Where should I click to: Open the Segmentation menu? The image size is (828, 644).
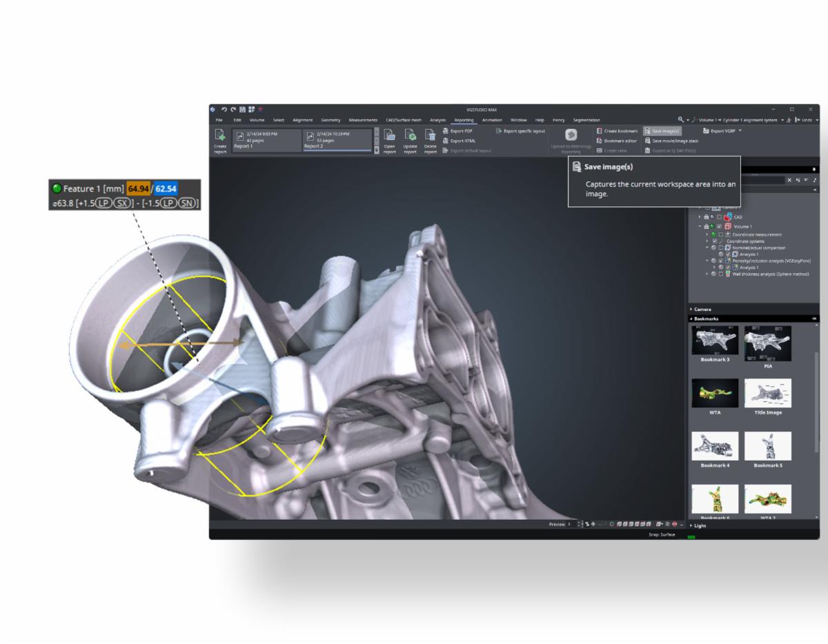(587, 119)
